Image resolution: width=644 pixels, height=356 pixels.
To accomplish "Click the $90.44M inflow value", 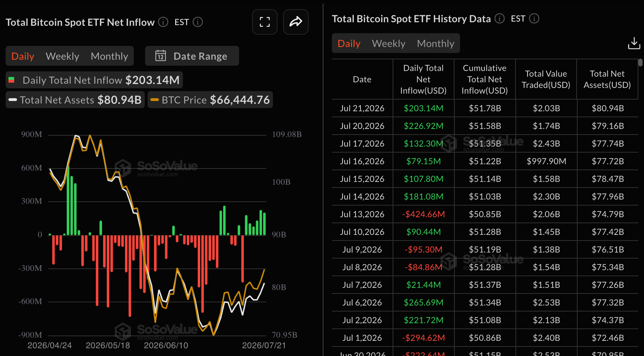I will click(424, 232).
